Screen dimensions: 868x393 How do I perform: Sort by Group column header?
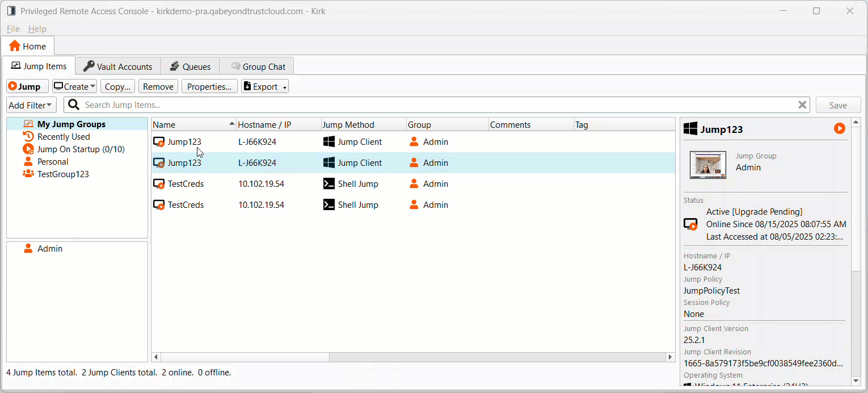pyautogui.click(x=448, y=124)
